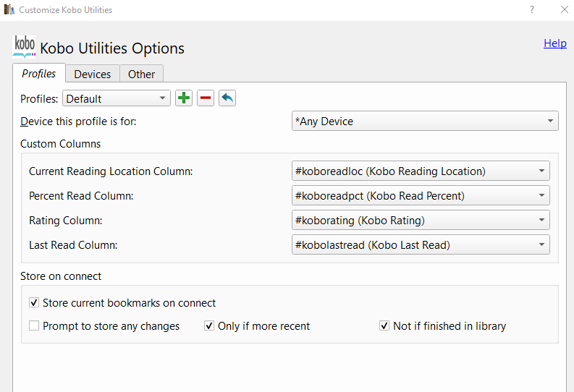574x392 pixels.
Task: Open the Other tab
Action: coord(141,74)
